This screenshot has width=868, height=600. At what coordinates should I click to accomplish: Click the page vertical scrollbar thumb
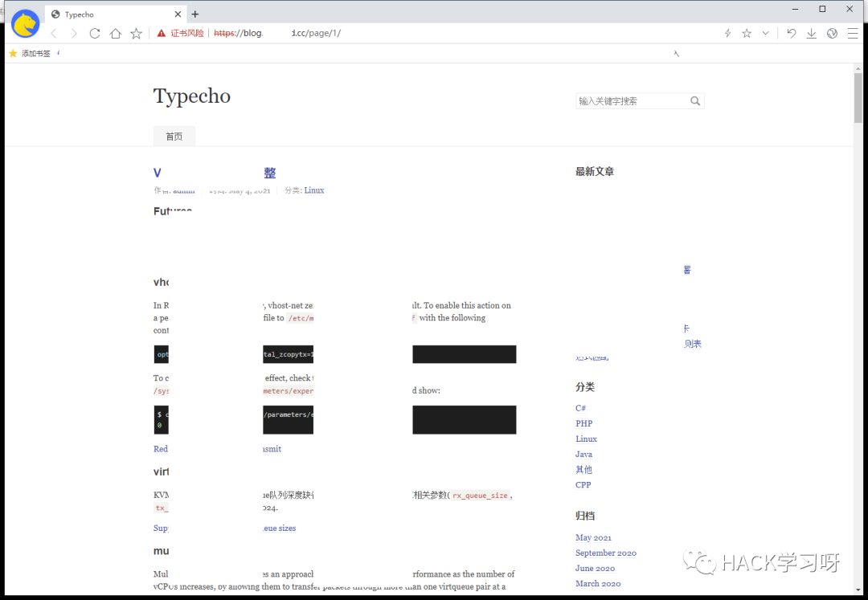[858, 97]
